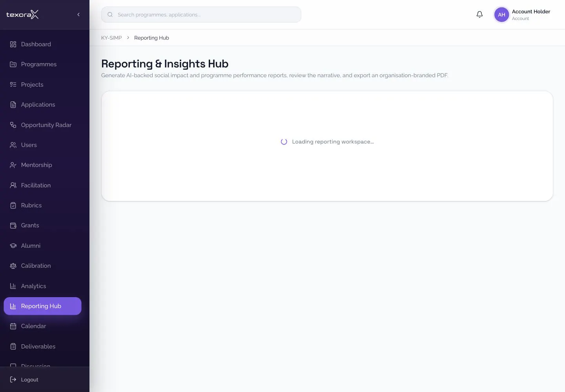Image resolution: width=565 pixels, height=392 pixels.
Task: Select Reporting Hub in sidebar
Action: 42,306
